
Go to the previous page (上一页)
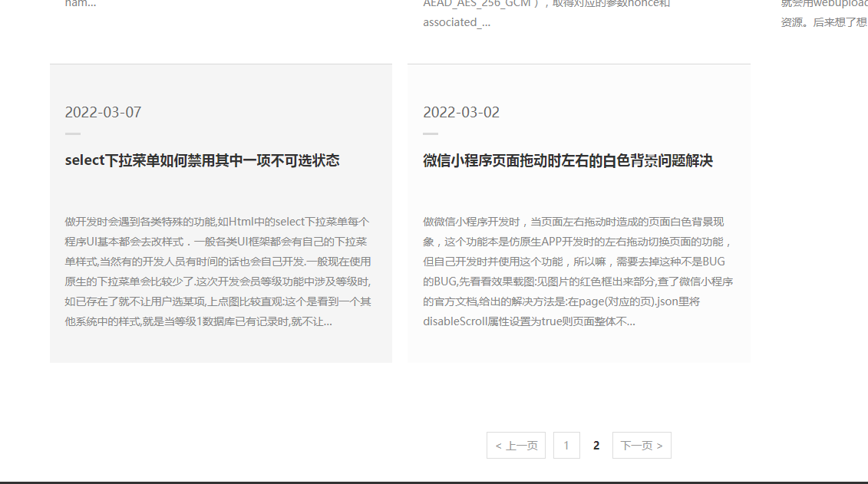pyautogui.click(x=516, y=446)
